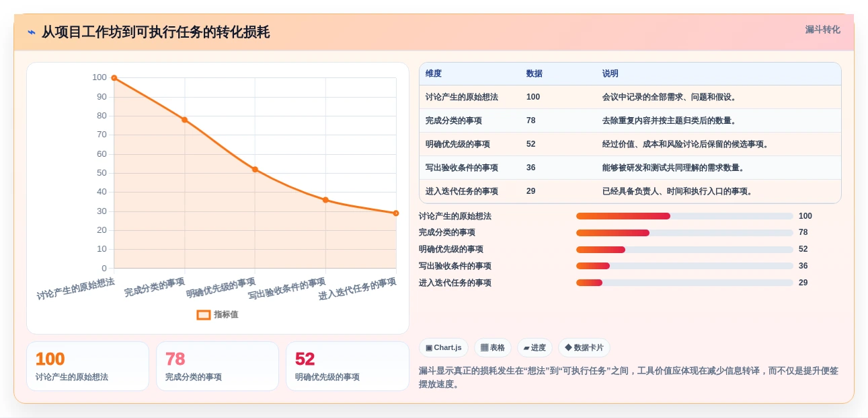Click description 去除重复内容并按主题归类后的数量。
The image size is (868, 418).
671,120
